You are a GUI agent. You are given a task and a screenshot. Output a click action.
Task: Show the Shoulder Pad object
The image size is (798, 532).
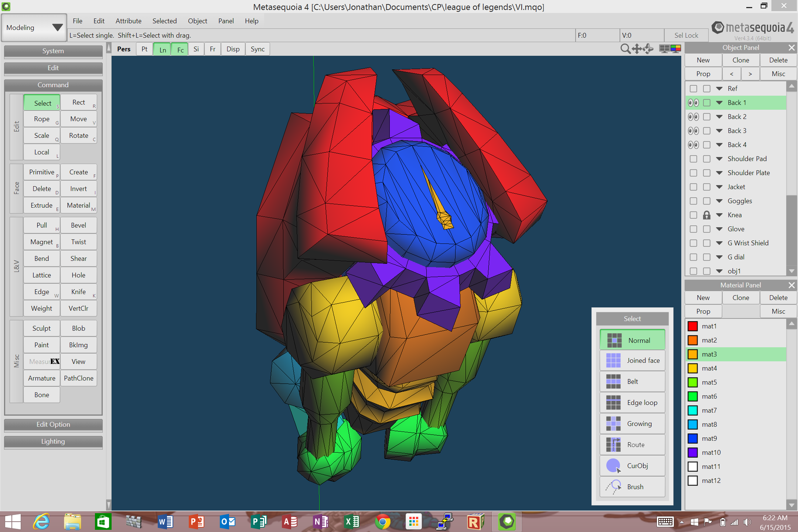(693, 159)
